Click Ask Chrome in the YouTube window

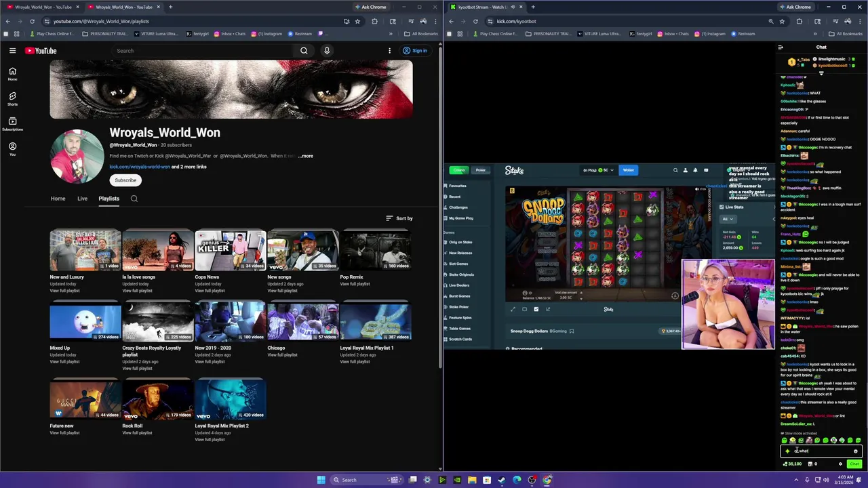click(x=370, y=7)
